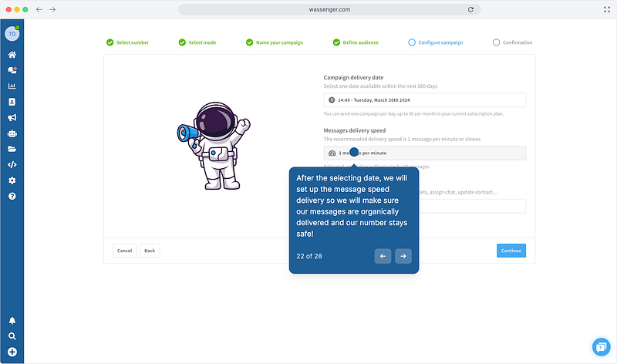The image size is (617, 364).
Task: Go to the 'Define audience' step
Action: point(356,42)
